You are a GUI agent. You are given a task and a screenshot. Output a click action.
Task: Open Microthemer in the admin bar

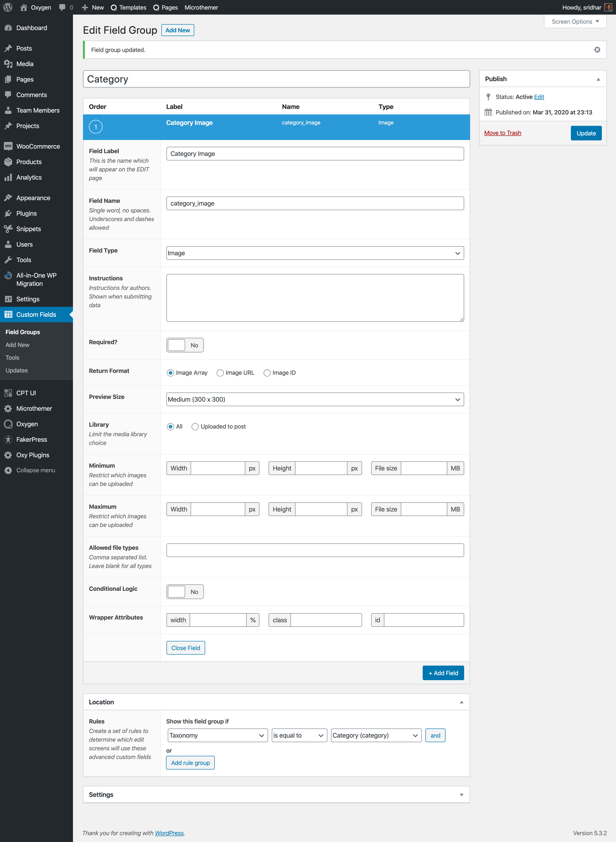coord(201,8)
